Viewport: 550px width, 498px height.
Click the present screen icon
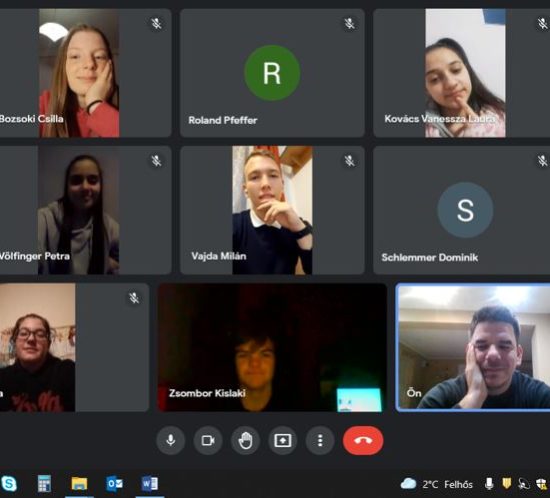283,440
